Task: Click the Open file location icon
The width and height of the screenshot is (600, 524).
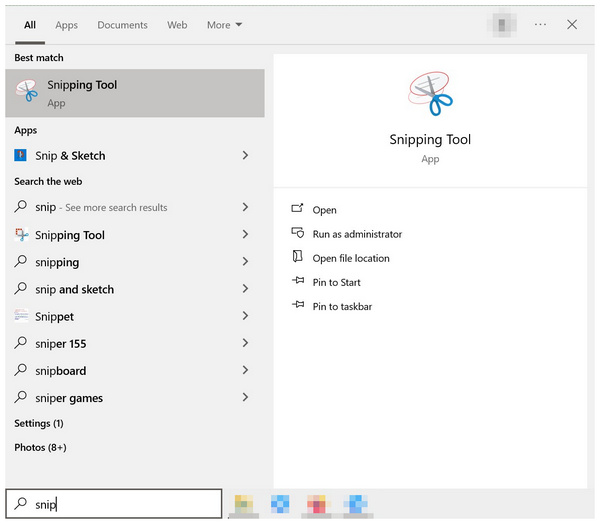Action: coord(297,258)
